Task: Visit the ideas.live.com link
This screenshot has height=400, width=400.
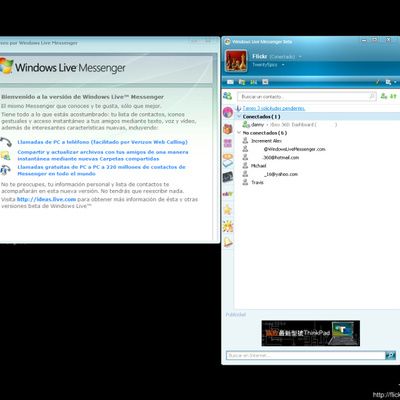Action: (46, 199)
